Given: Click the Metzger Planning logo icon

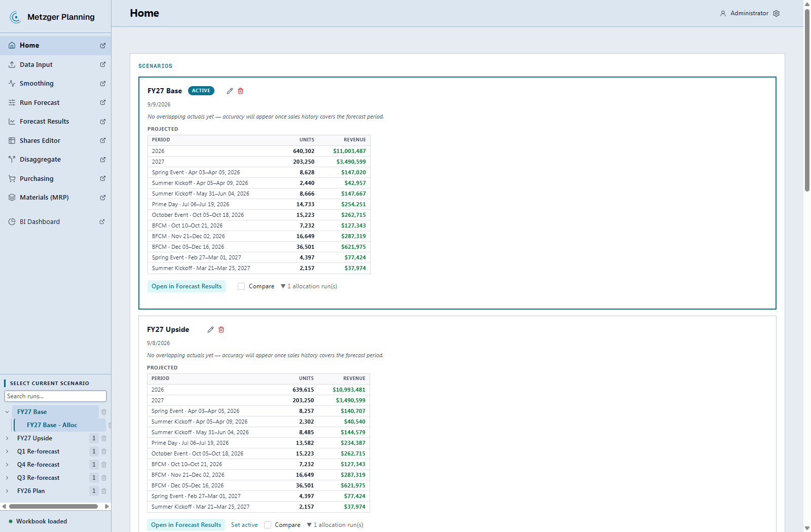Looking at the screenshot, I should click(x=16, y=17).
